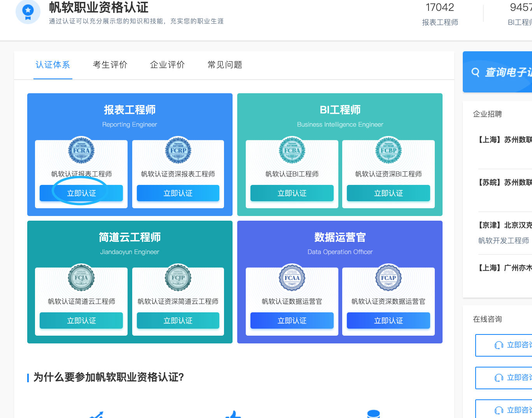This screenshot has height=418, width=532.
Task: Open 【苏皖】苏州数联 job listing
Action: point(504,183)
